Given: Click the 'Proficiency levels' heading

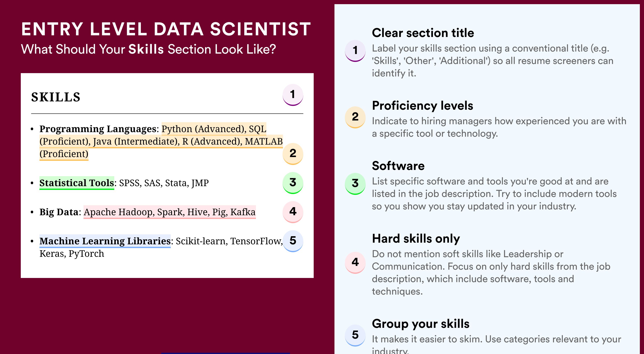Looking at the screenshot, I should tap(423, 106).
